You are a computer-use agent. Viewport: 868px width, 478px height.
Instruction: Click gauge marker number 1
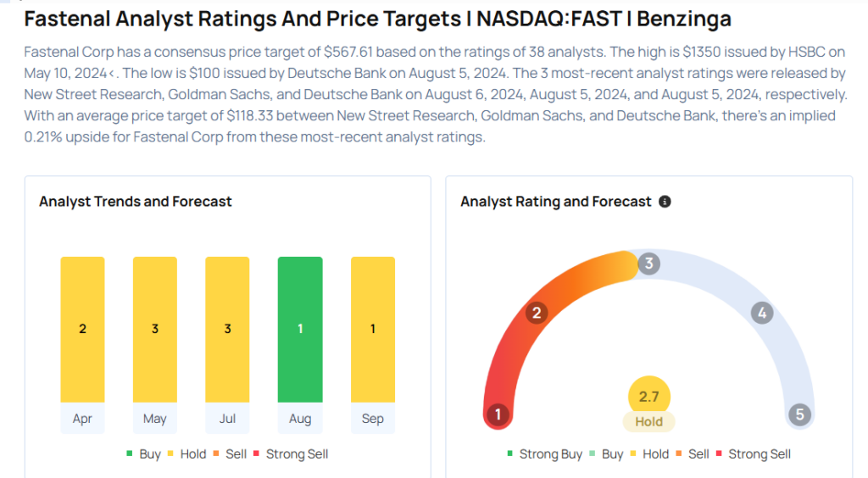tap(498, 414)
